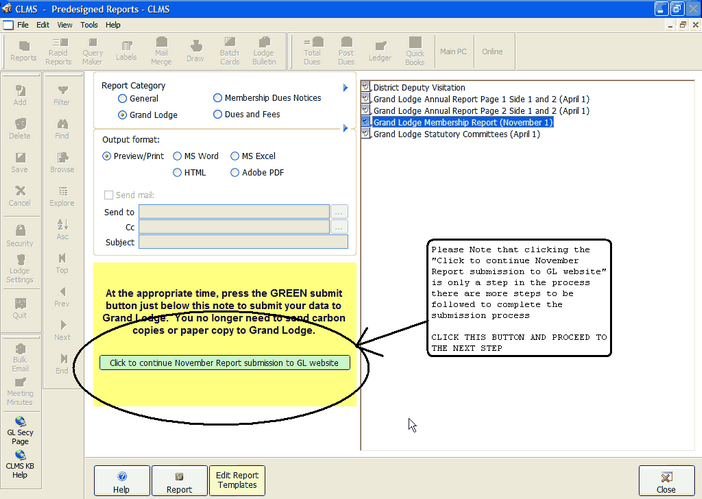
Task: Click the browse button next to Cc
Action: click(340, 227)
